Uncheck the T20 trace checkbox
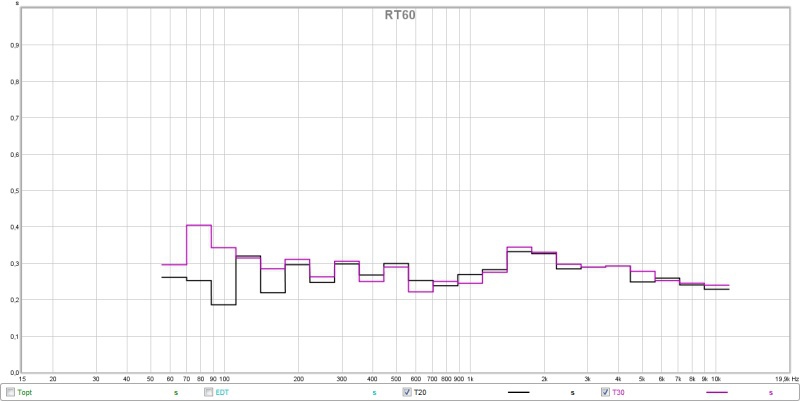This screenshot has width=800, height=402. point(407,393)
